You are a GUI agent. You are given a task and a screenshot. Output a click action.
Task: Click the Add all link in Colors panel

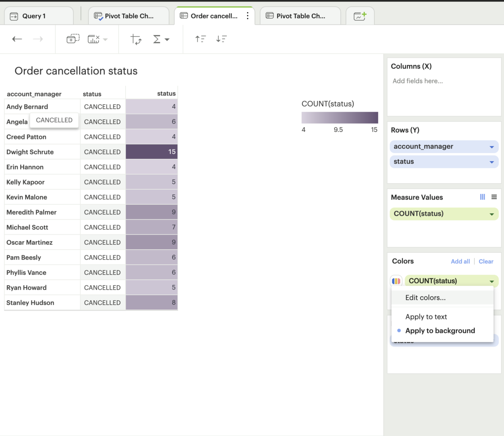[x=460, y=261]
